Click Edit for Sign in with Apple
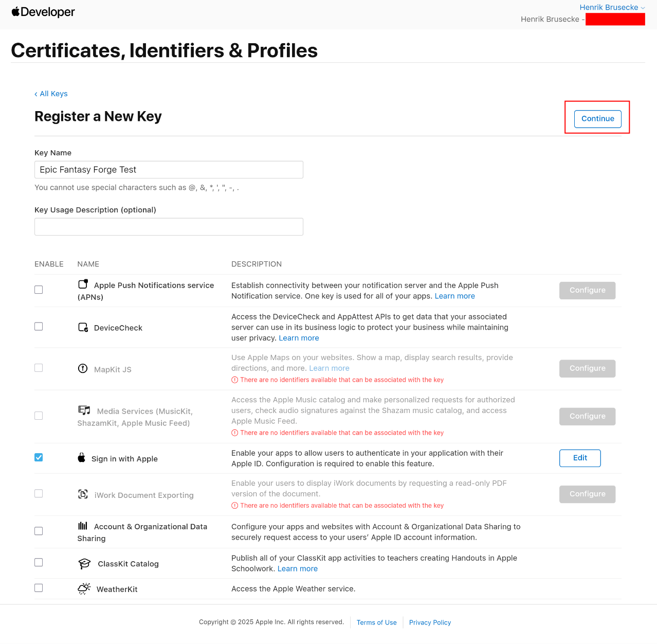Screen dimensions: 657x644 pyautogui.click(x=580, y=458)
